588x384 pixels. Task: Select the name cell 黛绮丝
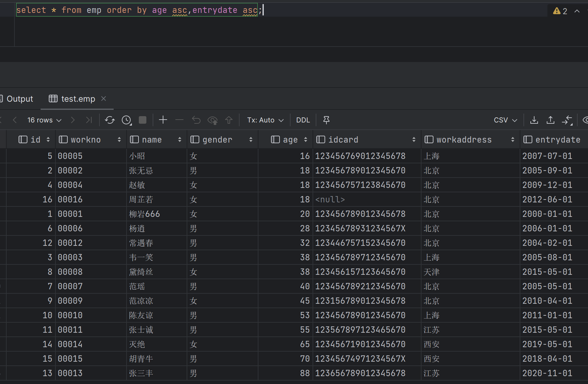(x=157, y=272)
